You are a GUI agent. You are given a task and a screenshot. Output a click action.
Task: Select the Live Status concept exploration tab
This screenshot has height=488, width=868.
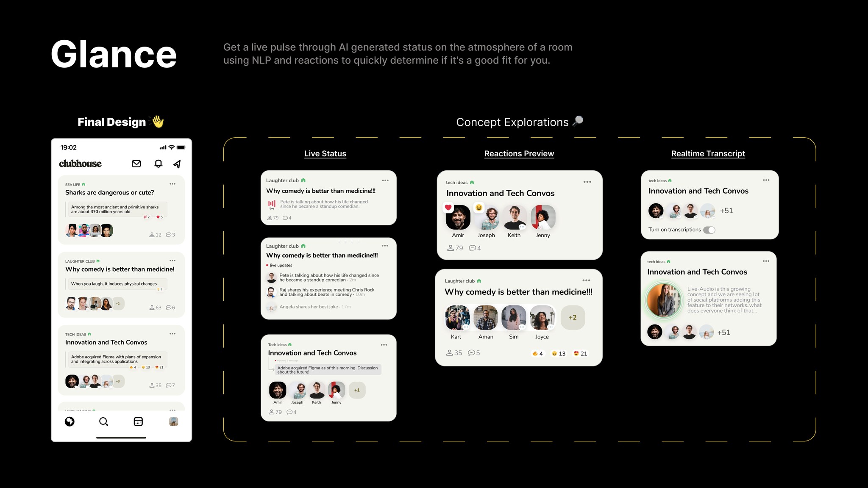[x=325, y=153]
